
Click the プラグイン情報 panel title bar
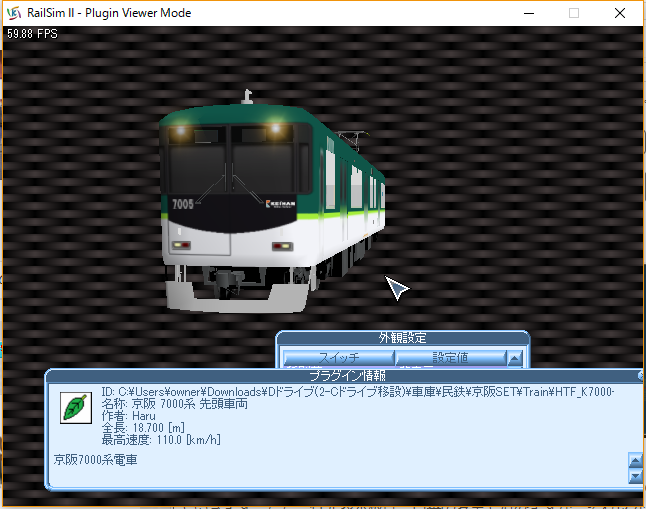tap(345, 375)
